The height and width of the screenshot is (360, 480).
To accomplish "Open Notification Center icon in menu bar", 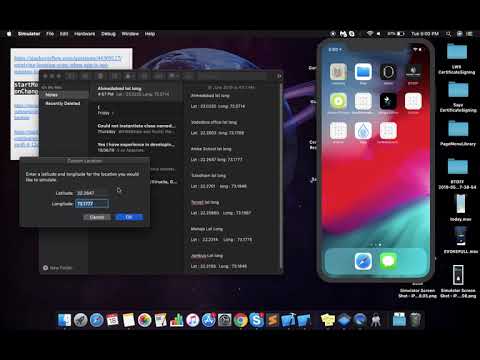I will coord(470,34).
